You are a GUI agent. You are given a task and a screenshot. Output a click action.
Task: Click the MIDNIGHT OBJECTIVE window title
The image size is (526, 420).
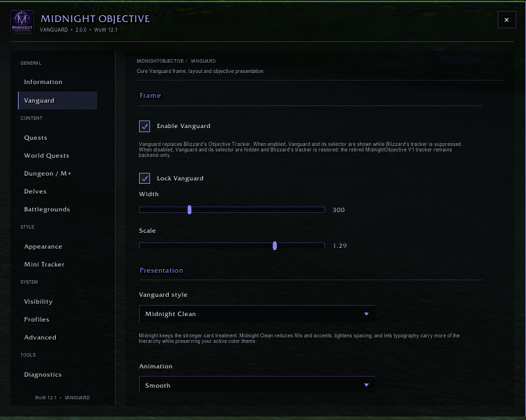coord(95,19)
